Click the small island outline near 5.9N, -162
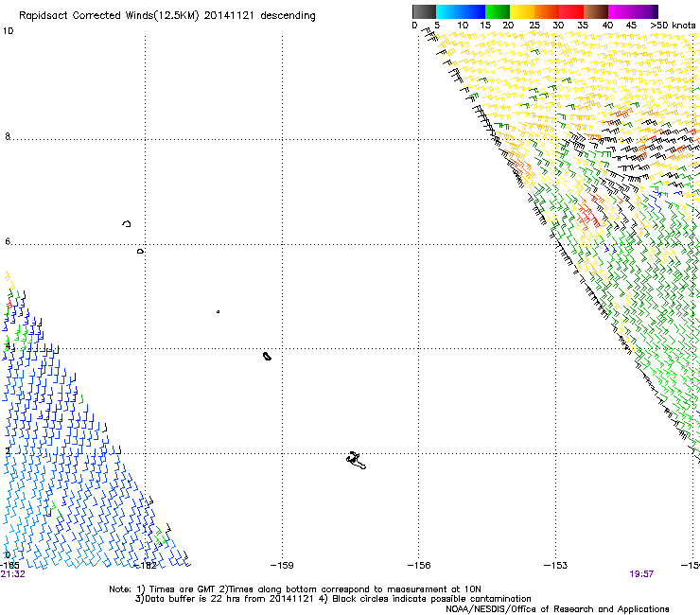 [x=140, y=252]
